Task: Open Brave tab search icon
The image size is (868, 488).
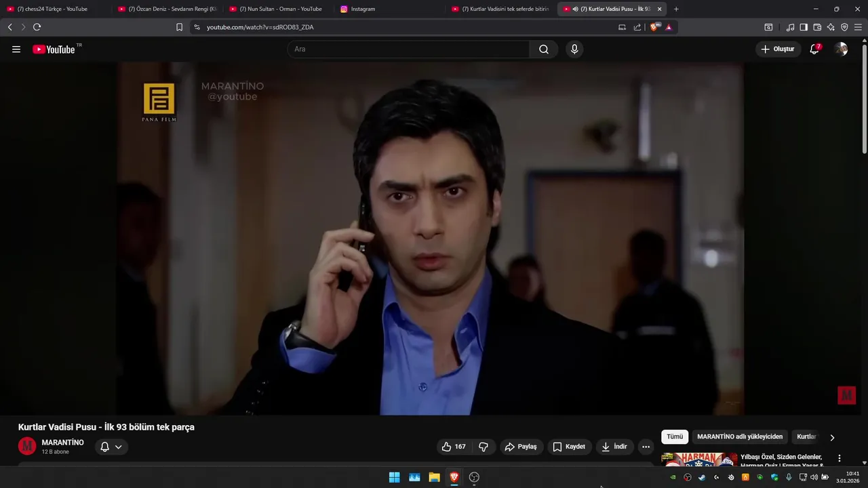Action: (768, 27)
